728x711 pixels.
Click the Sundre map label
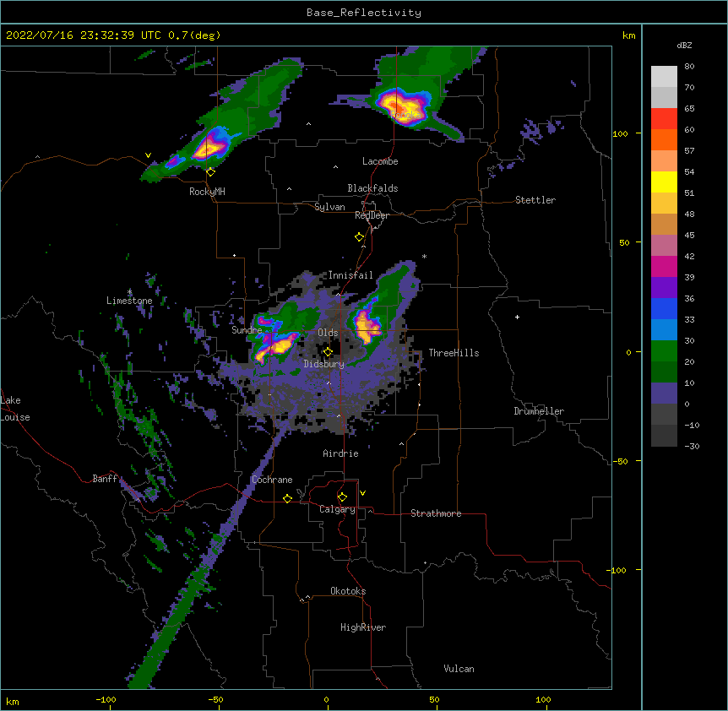point(247,330)
